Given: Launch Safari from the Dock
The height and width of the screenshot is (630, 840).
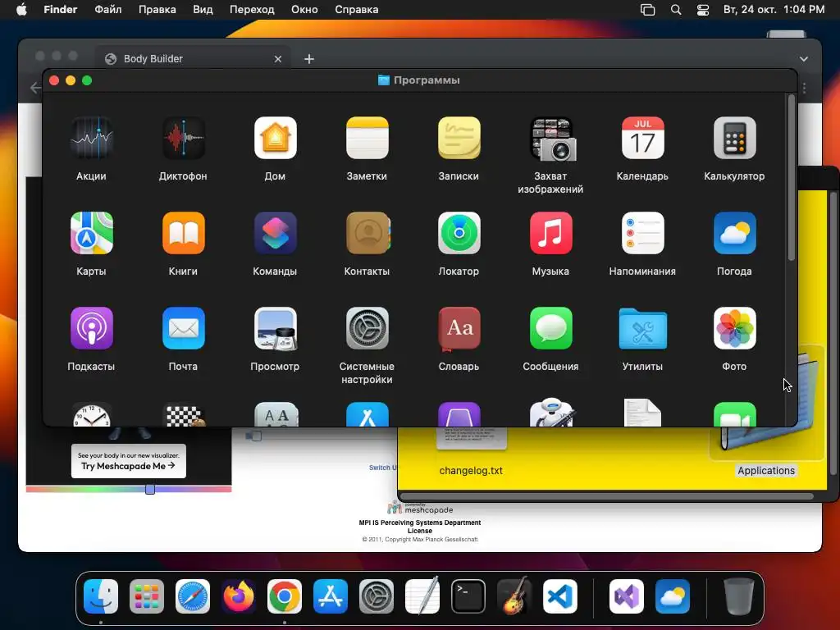Looking at the screenshot, I should click(x=193, y=596).
